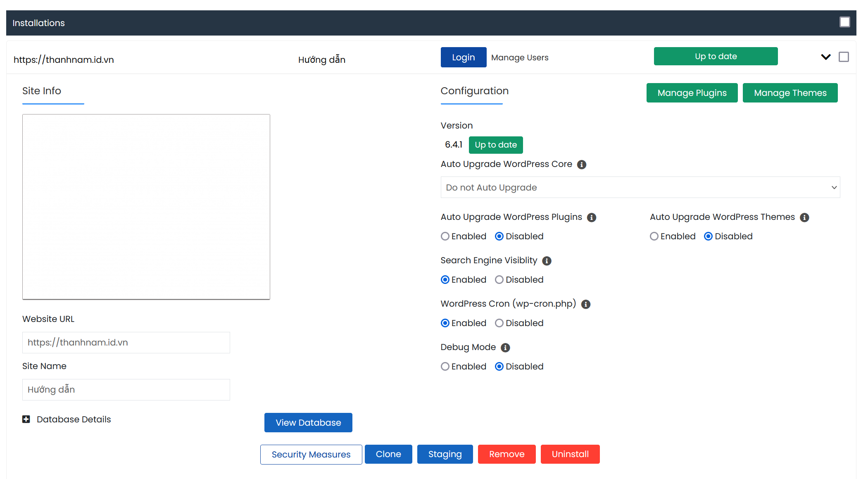Screen dimensions: 868x479
Task: Click info icon beside Search Engine Visiblity
Action: (547, 261)
